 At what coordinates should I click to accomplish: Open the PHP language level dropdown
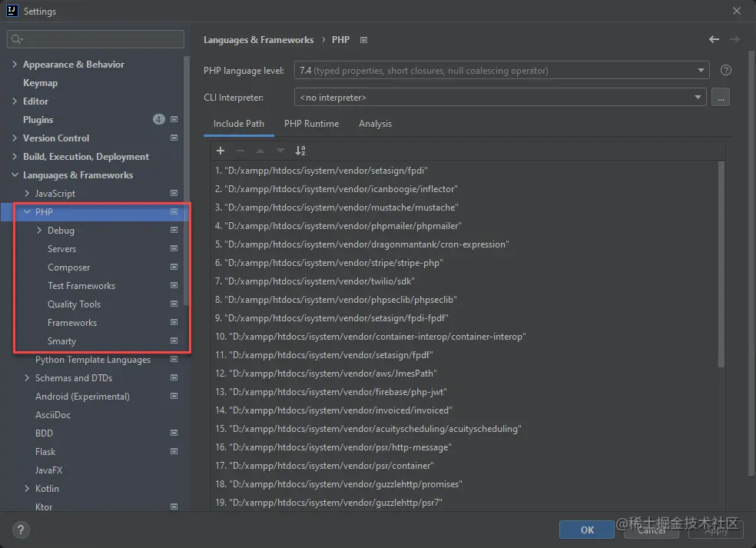coord(701,70)
